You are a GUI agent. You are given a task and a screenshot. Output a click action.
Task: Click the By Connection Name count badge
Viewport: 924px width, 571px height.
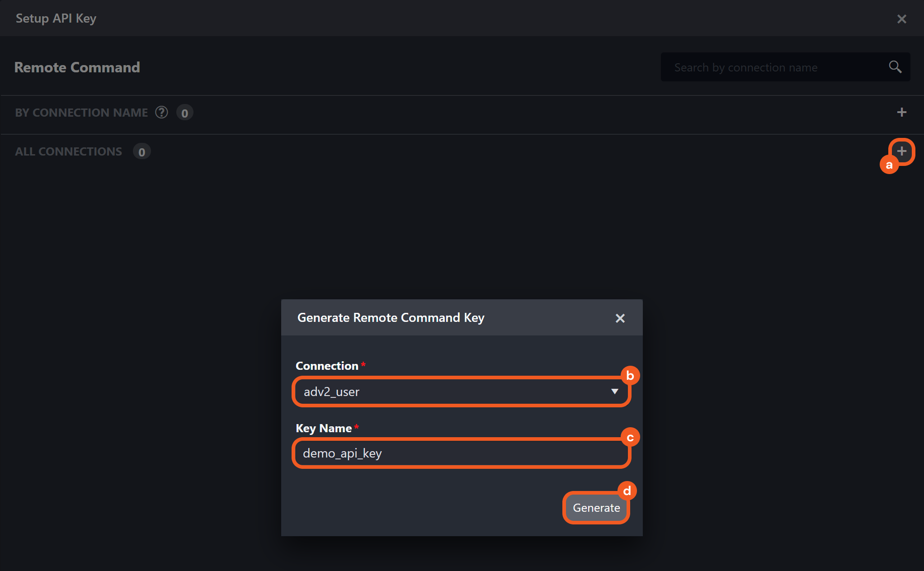pos(184,113)
